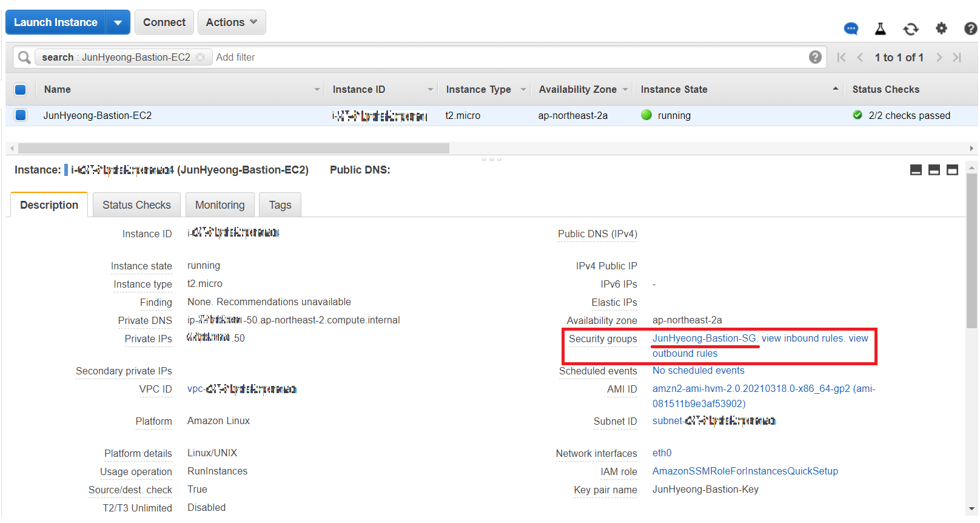Go to previous page of results
This screenshot has height=523, width=980.
tap(860, 57)
